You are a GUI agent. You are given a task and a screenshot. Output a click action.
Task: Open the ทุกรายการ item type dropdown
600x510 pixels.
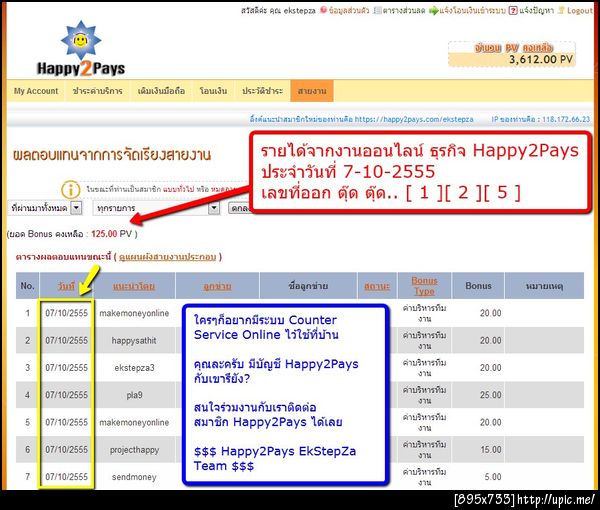(x=156, y=208)
